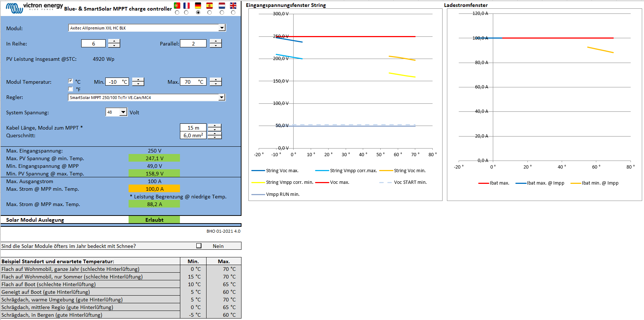This screenshot has width=644, height=320.
Task: Click the Ladestromfenster chart title
Action: [x=466, y=5]
